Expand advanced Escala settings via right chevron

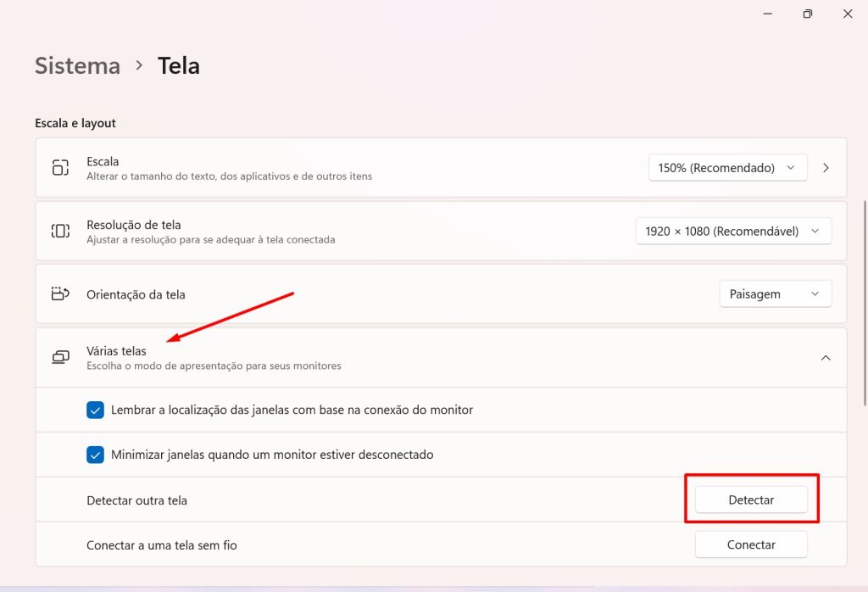(826, 167)
